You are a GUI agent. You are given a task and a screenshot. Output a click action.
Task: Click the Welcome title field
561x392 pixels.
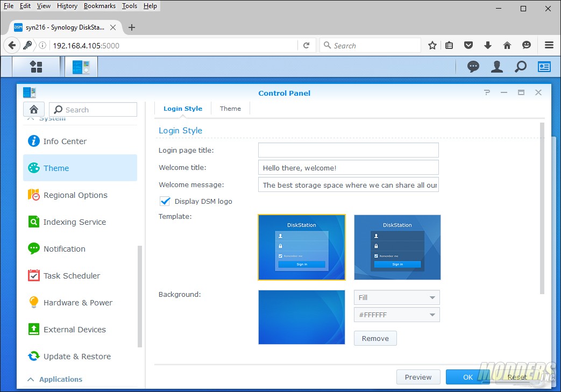pyautogui.click(x=349, y=167)
